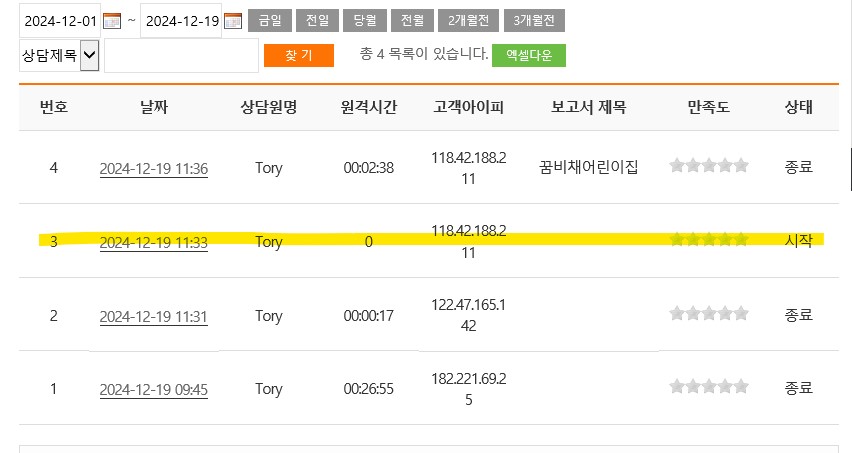
Task: Filter by 전월 (last month)
Action: click(x=411, y=21)
